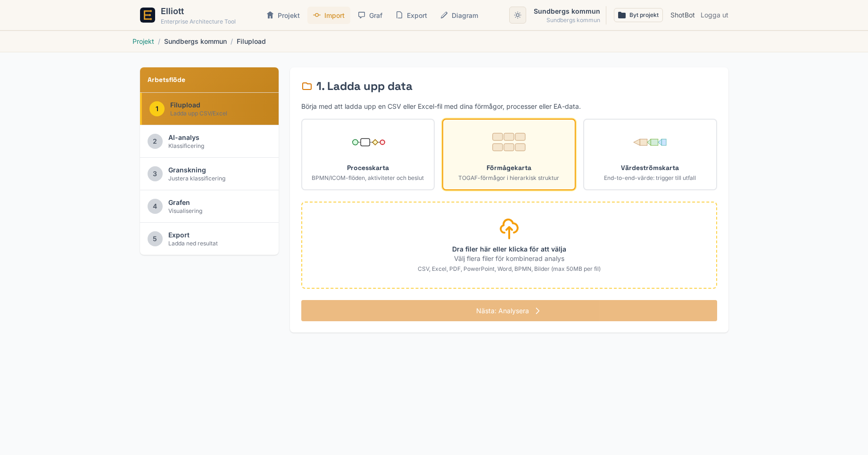Click the Export document icon in header
This screenshot has width=868, height=455.
tap(399, 15)
